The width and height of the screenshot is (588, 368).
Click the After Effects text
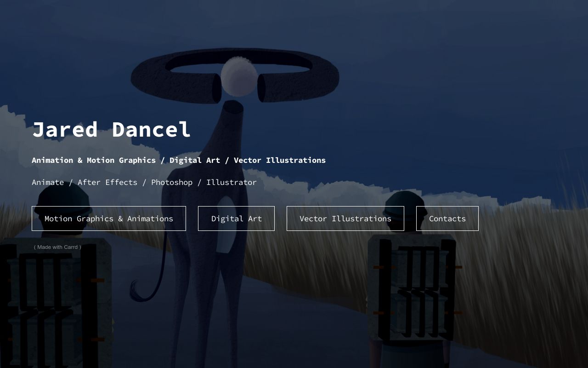107,182
